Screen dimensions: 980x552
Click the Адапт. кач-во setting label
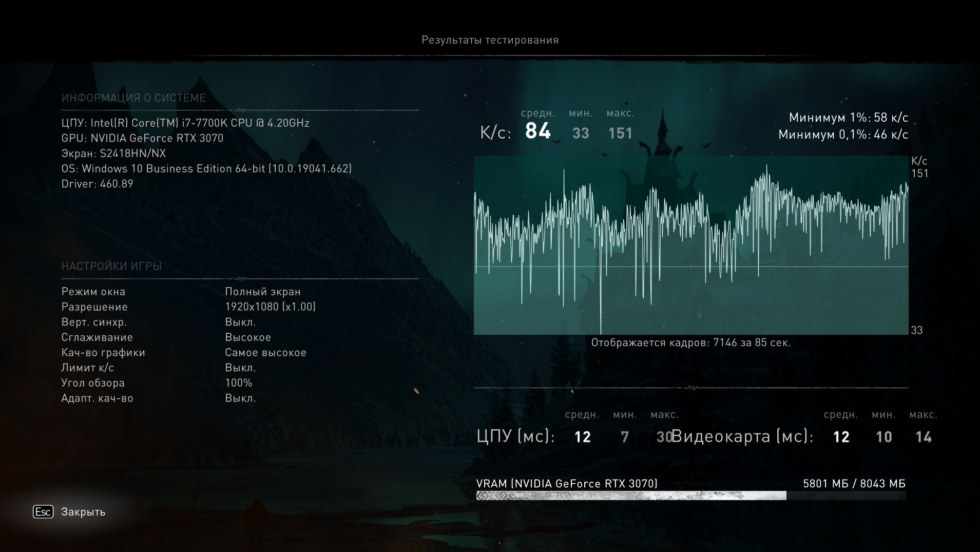tap(97, 398)
